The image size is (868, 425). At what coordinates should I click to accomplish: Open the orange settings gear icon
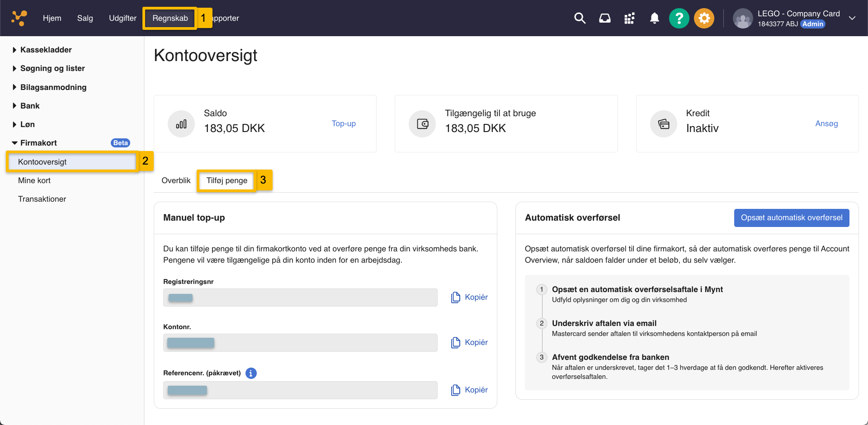pos(704,19)
